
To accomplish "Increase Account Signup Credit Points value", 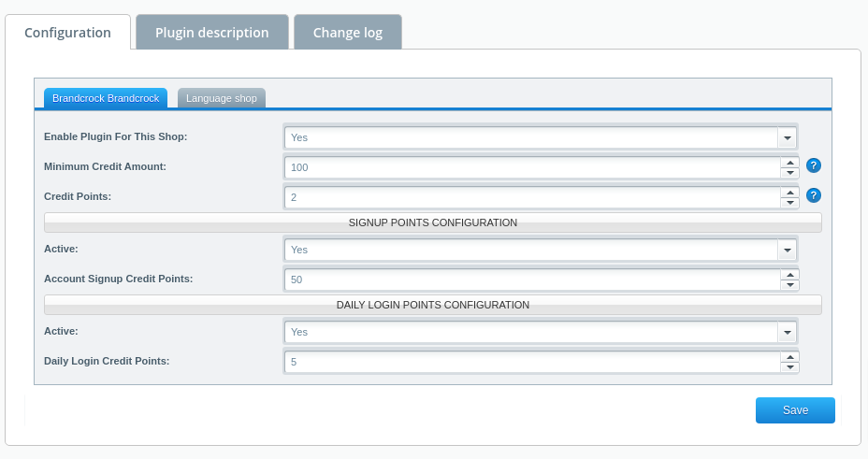I will click(790, 275).
